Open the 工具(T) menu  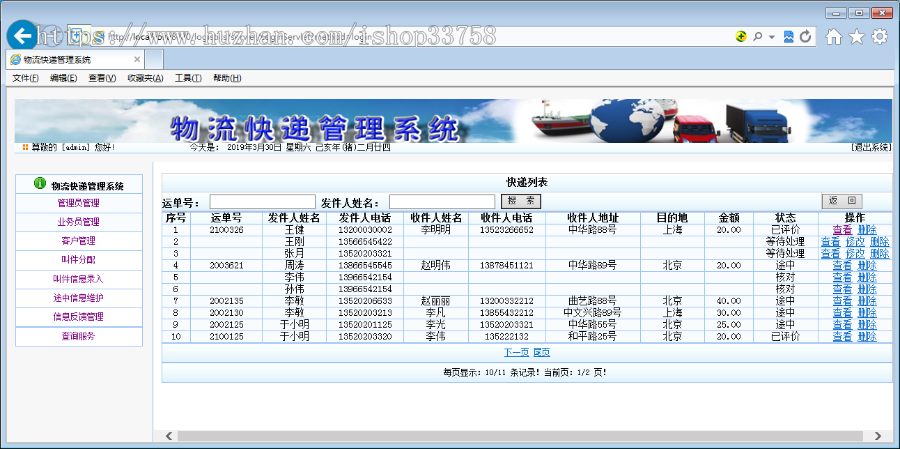pos(188,78)
